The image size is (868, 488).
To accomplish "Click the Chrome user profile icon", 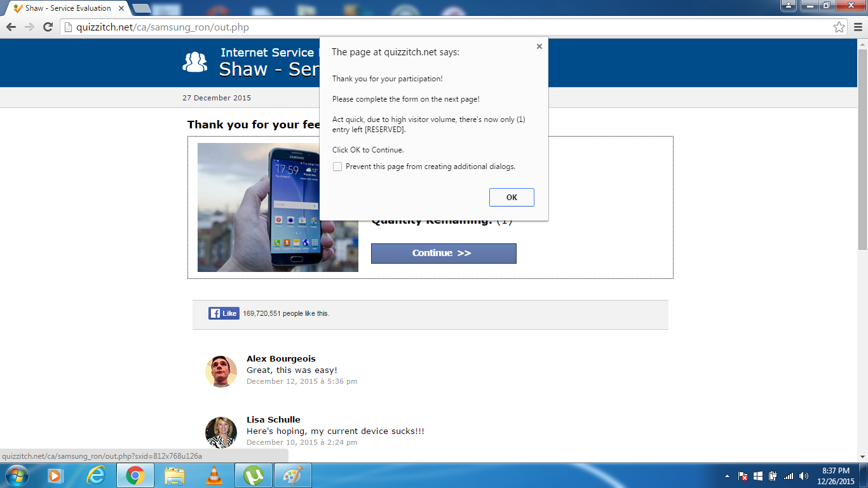I will click(788, 5).
